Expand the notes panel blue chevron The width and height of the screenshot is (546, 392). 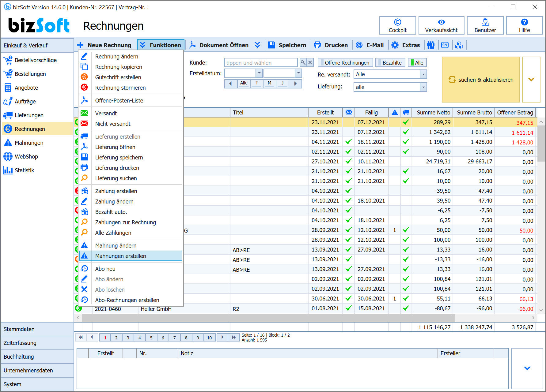point(527,368)
